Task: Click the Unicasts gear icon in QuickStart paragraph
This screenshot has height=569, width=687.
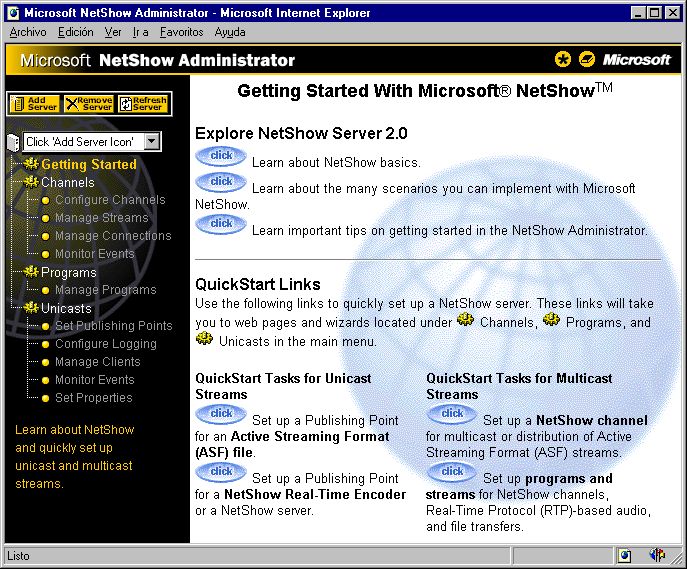Action: [204, 338]
